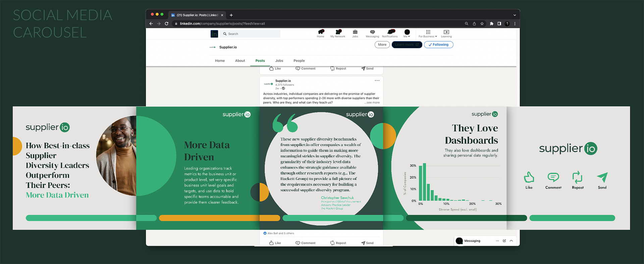The height and width of the screenshot is (264, 644).
Task: Comment on the post below the carousel
Action: pos(306,243)
